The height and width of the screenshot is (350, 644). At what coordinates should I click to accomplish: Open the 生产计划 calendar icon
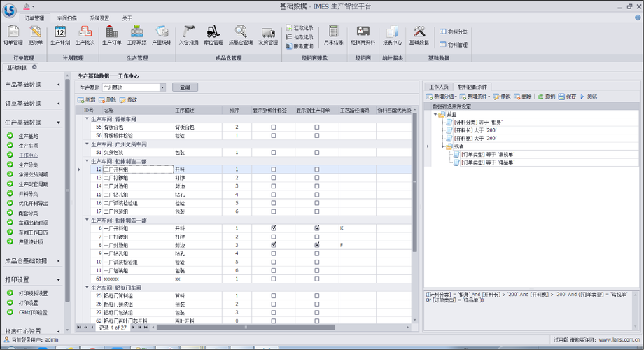pyautogui.click(x=60, y=35)
